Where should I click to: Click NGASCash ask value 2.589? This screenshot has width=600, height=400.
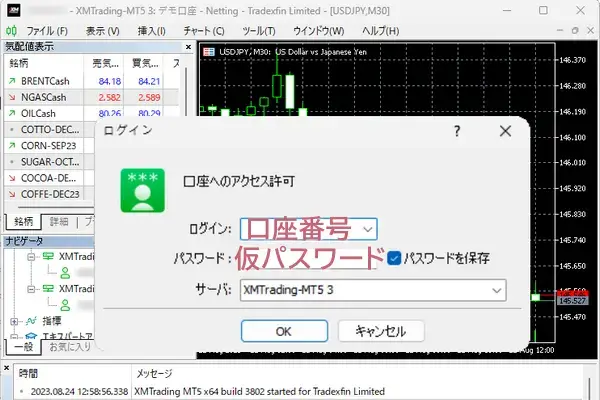pos(149,97)
